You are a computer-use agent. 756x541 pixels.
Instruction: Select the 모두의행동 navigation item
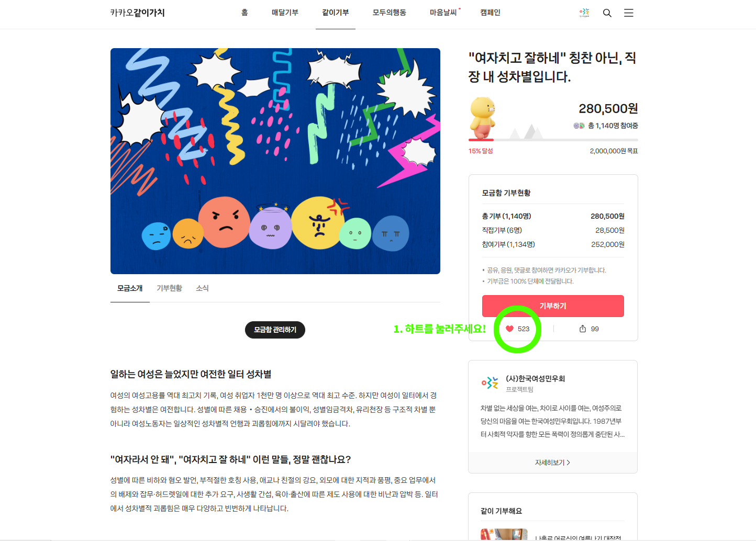click(x=389, y=13)
